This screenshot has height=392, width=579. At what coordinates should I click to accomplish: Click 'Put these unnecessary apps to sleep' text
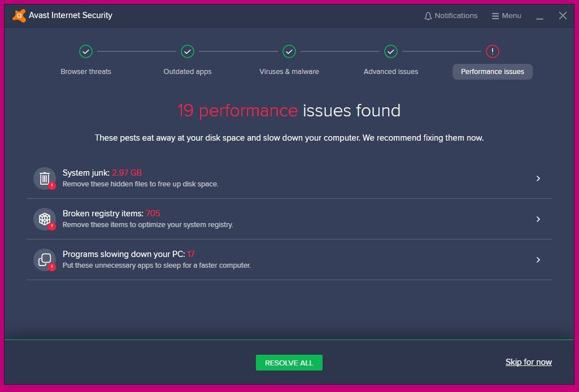click(x=156, y=265)
